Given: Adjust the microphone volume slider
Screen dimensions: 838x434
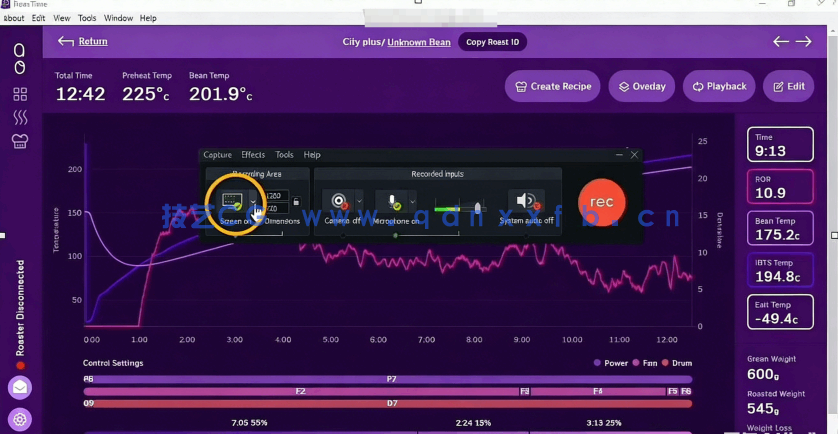Looking at the screenshot, I should 476,208.
